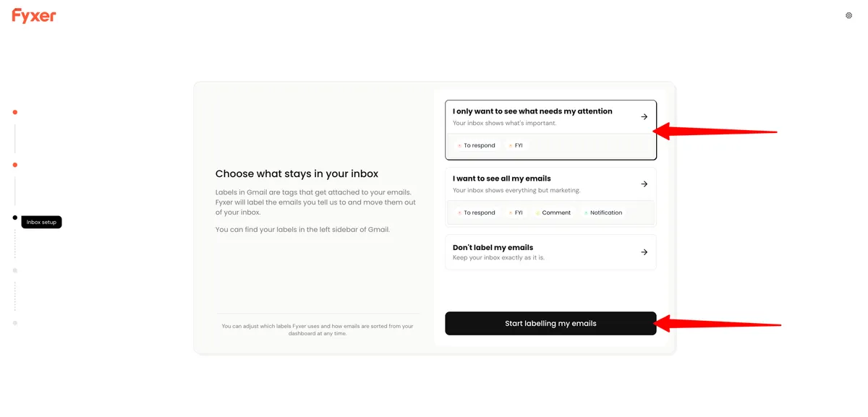
Task: Select first orange step dot in progress sidebar
Action: [14, 112]
